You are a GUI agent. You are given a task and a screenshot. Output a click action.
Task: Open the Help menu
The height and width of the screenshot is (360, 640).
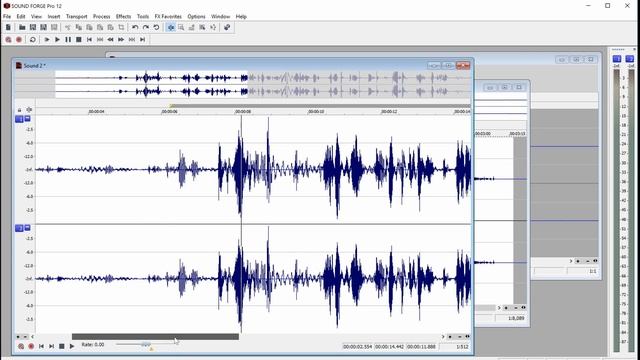click(241, 16)
